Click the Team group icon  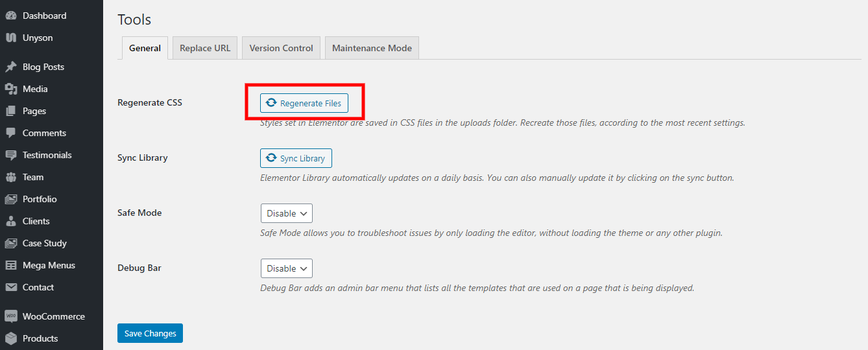click(11, 177)
